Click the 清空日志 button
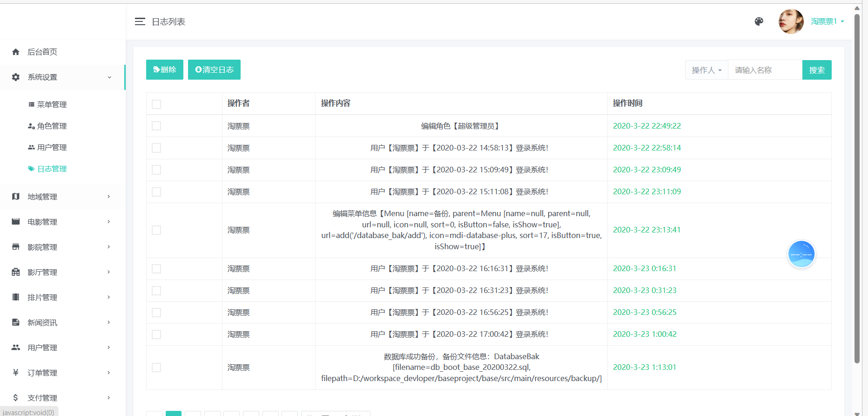868x416 pixels. pos(214,70)
